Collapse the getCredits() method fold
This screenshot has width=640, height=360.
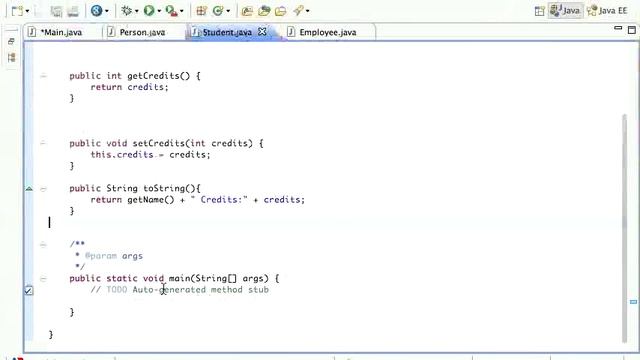point(43,76)
